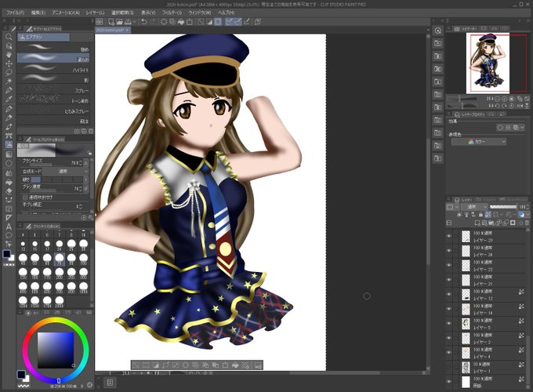Select the Airbrush tool in toolbox
Viewport: 533px width, 392px height.
coord(9,144)
